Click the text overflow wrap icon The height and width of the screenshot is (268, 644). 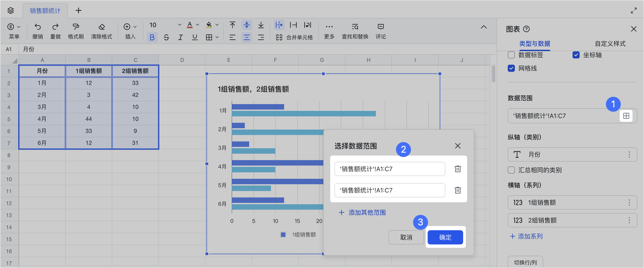point(279,25)
